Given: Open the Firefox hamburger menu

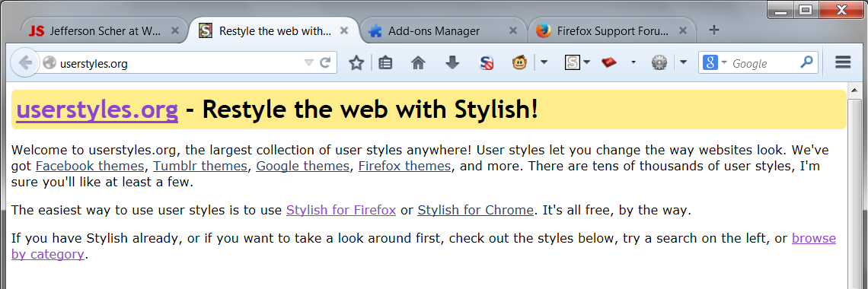Looking at the screenshot, I should [x=843, y=62].
